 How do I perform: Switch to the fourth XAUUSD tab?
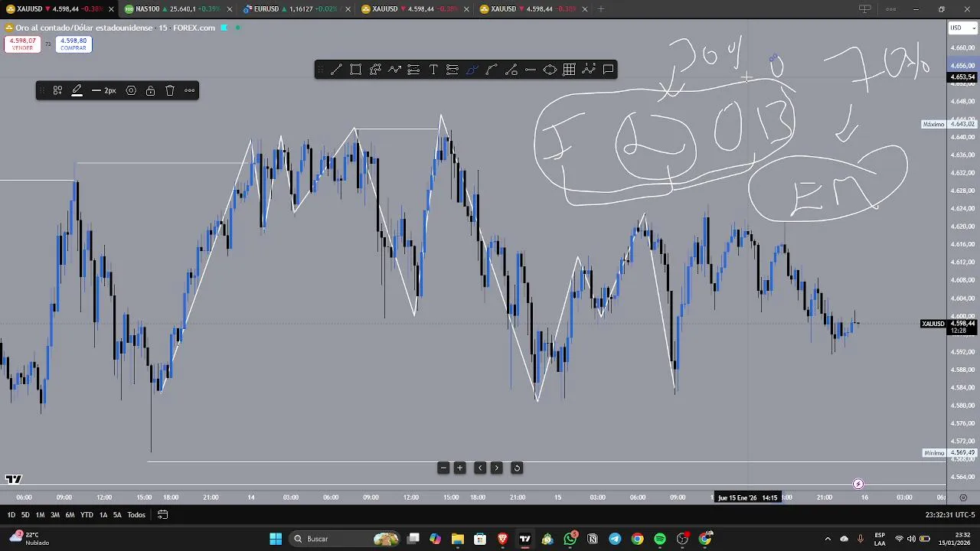tap(413, 9)
